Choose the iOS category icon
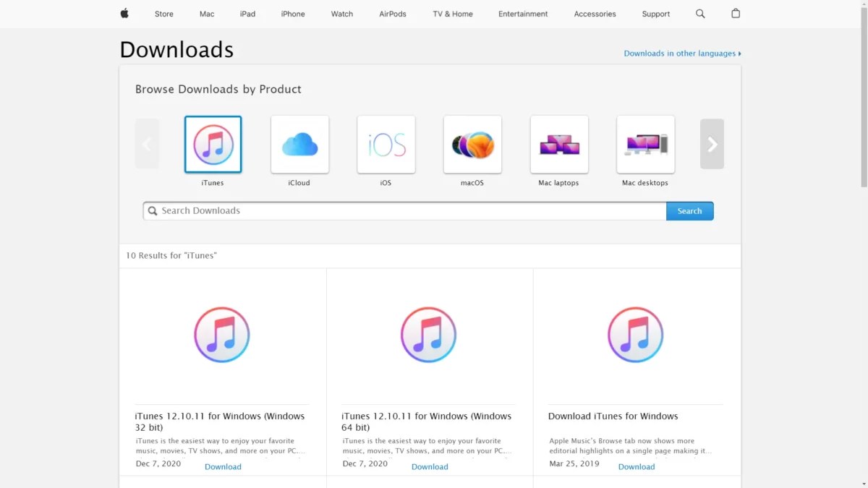This screenshot has width=868, height=488. pyautogui.click(x=386, y=144)
